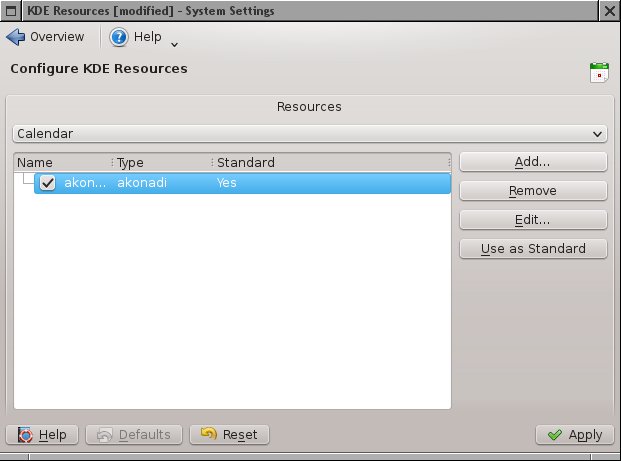Image resolution: width=621 pixels, height=461 pixels.
Task: Close the System Settings window
Action: 610,11
